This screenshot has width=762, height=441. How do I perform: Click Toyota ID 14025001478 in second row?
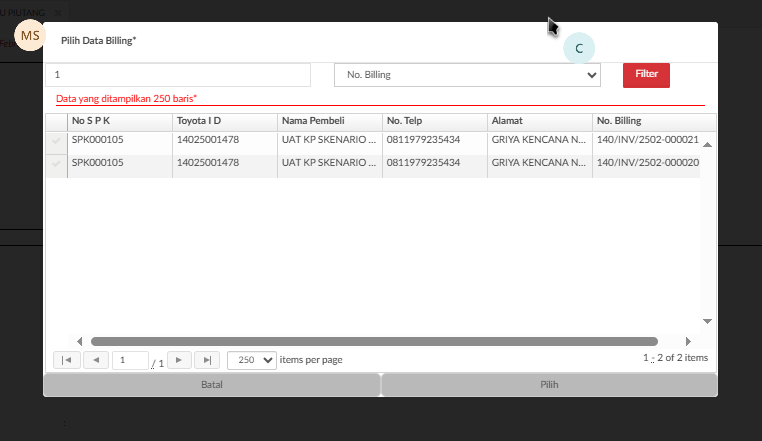[208, 163]
